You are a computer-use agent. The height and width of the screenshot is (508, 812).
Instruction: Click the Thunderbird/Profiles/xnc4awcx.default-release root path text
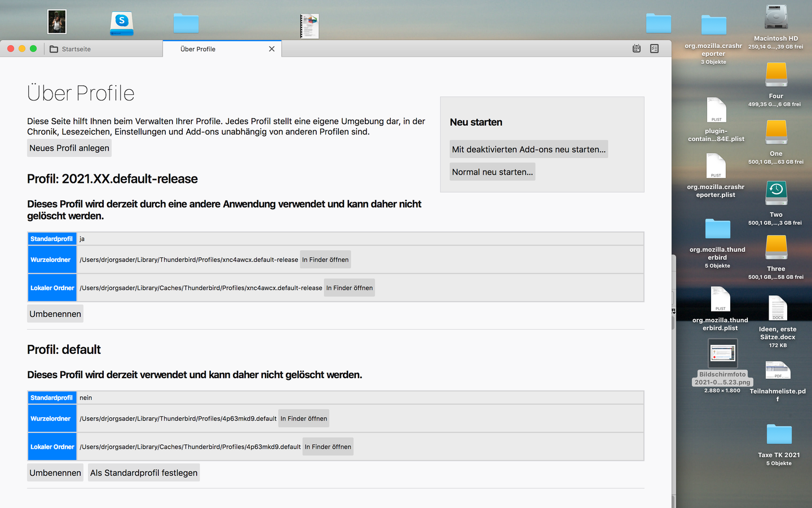pyautogui.click(x=189, y=260)
